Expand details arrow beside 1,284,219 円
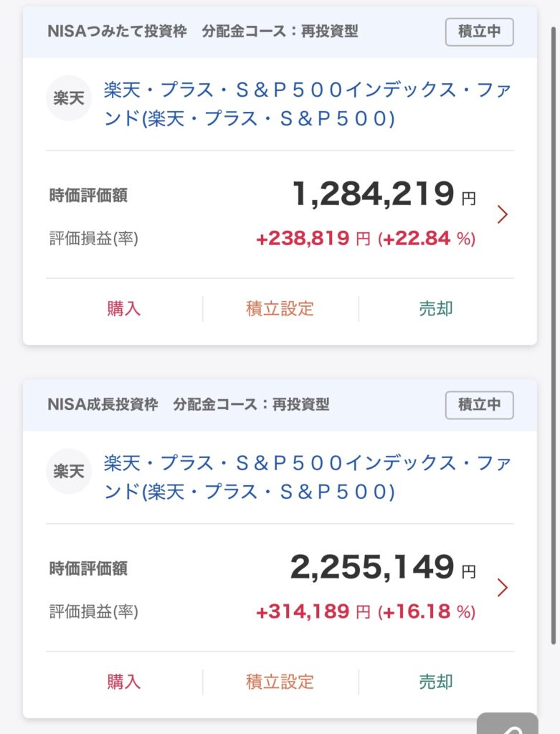This screenshot has height=734, width=560. point(503,214)
